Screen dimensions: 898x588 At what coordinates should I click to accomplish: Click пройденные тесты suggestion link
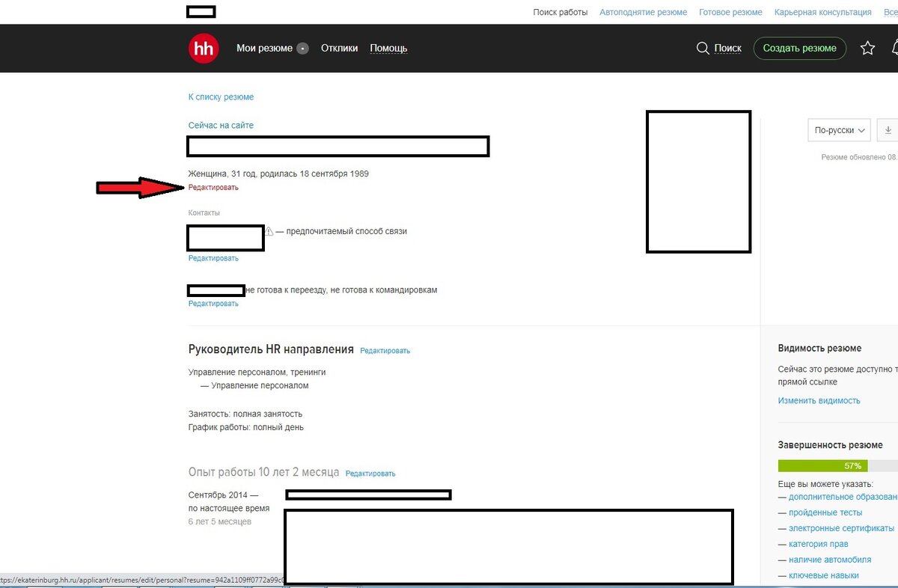pyautogui.click(x=825, y=512)
